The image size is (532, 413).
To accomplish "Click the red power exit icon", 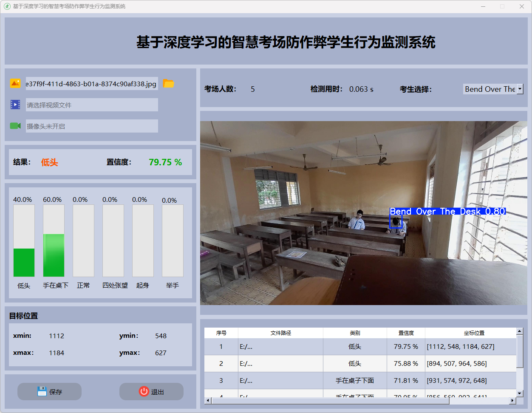I will 144,391.
